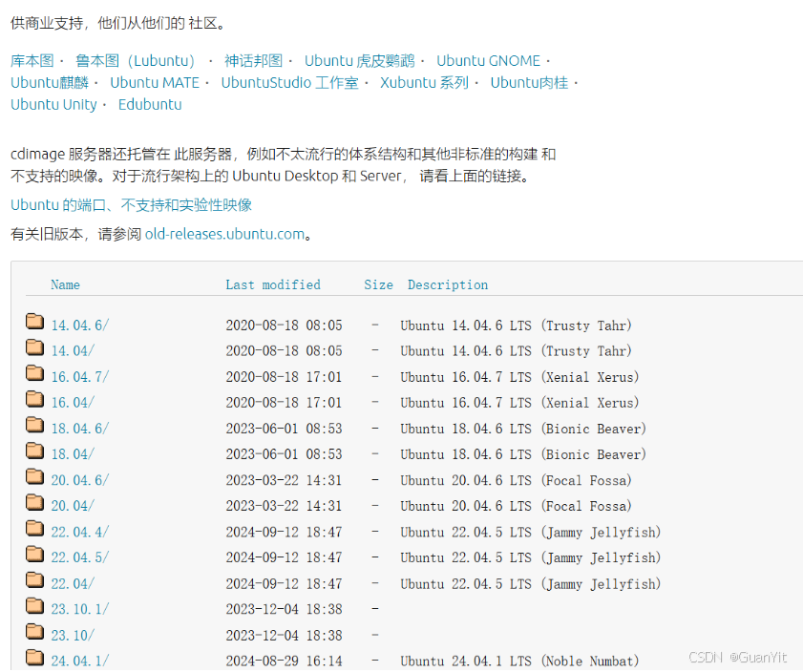803x672 pixels.
Task: Click the folder icon beside 22.04/
Action: 34,580
